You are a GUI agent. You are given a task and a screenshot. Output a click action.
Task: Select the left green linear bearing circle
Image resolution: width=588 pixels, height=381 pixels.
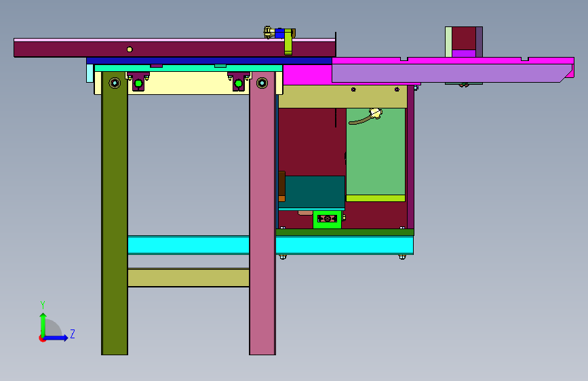click(x=138, y=83)
